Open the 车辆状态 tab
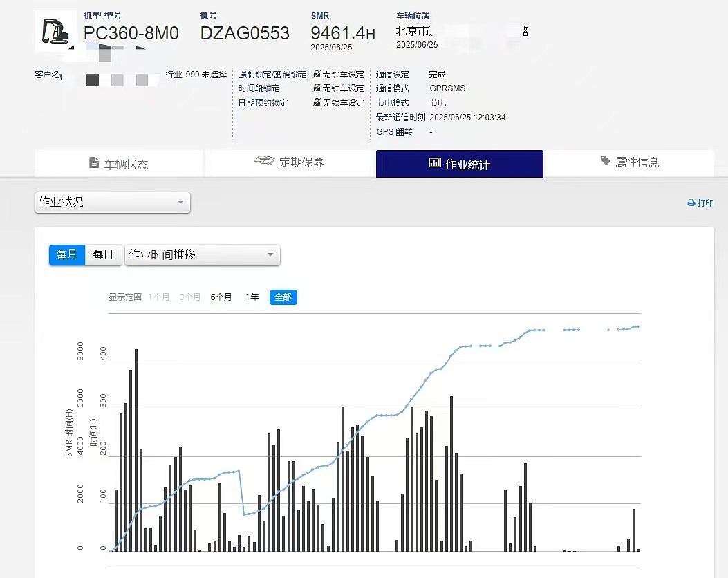The height and width of the screenshot is (578, 728). click(119, 163)
